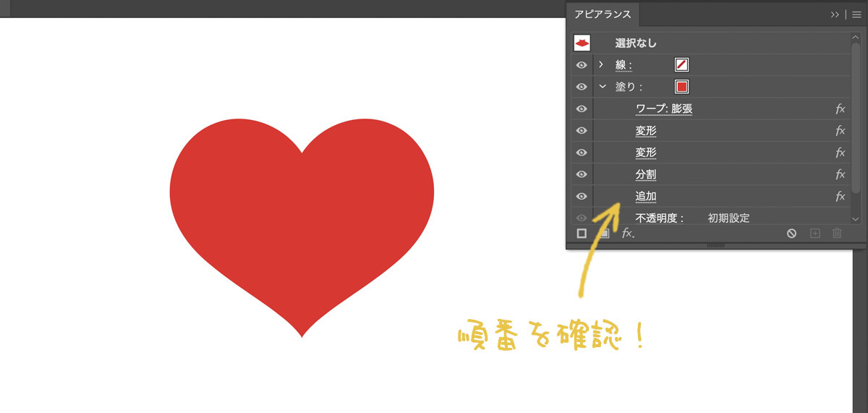Click the red heart thumbnail in the Appearance panel
This screenshot has width=868, height=413.
pos(582,43)
